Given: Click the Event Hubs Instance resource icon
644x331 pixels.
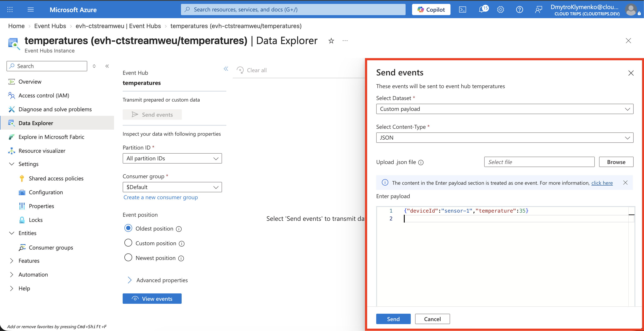Looking at the screenshot, I should pos(14,44).
